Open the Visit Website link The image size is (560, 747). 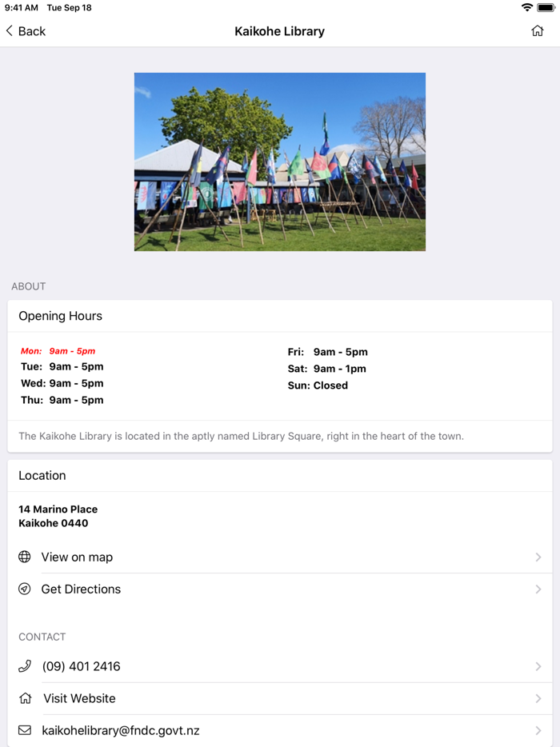pyautogui.click(x=79, y=698)
